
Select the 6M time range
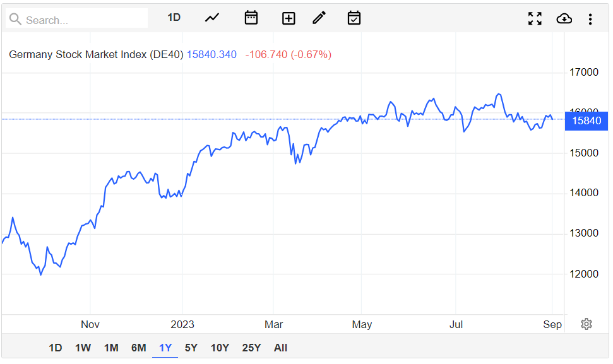[139, 348]
